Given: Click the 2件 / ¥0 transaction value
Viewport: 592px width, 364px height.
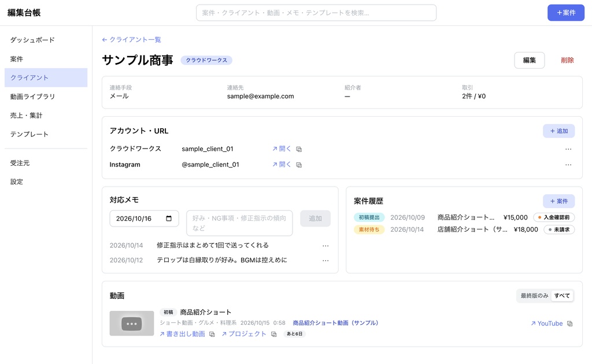Looking at the screenshot, I should pyautogui.click(x=474, y=96).
